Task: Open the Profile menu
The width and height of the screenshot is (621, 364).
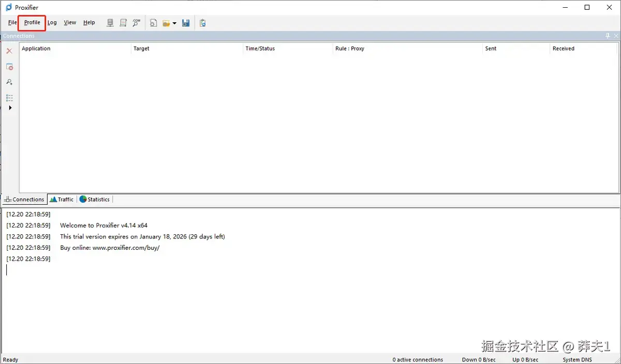Action: click(x=32, y=23)
